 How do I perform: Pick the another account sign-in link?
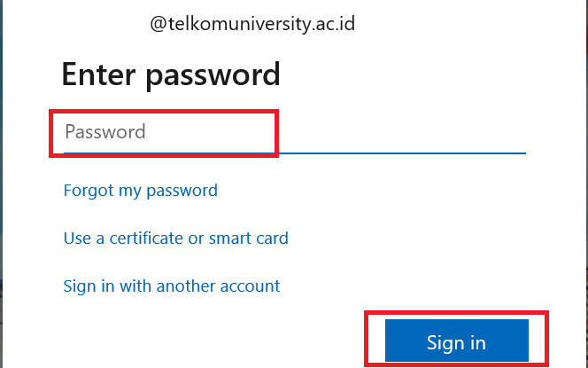click(x=172, y=286)
